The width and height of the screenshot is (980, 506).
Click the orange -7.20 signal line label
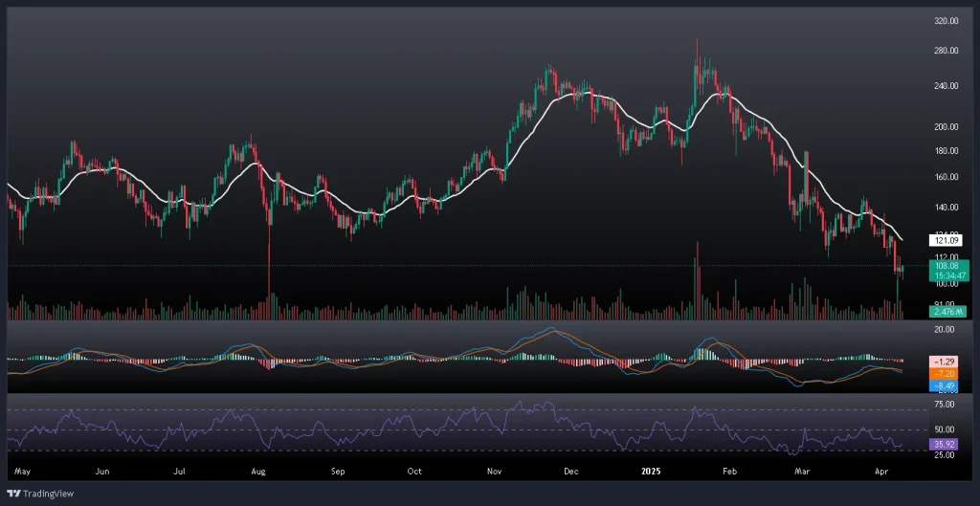[x=946, y=373]
